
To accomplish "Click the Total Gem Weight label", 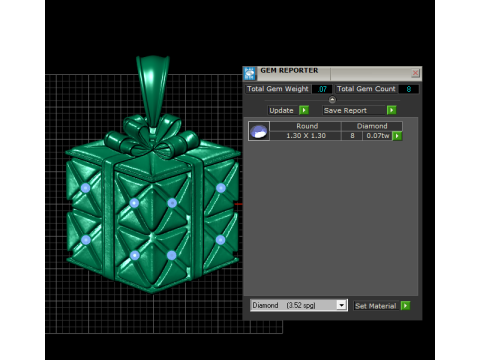I will 278,89.
